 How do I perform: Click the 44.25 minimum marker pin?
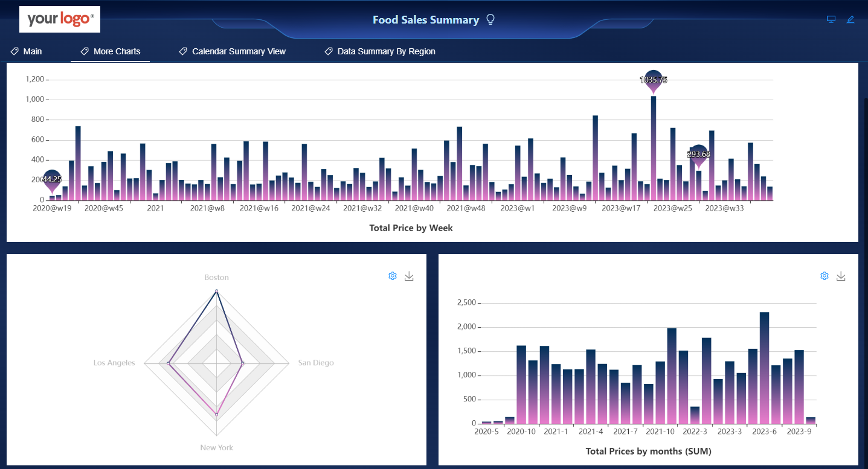[x=52, y=180]
